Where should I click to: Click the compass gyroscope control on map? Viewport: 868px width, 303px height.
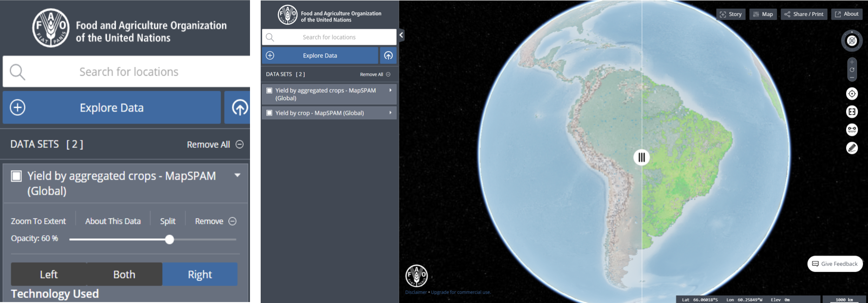(x=852, y=41)
